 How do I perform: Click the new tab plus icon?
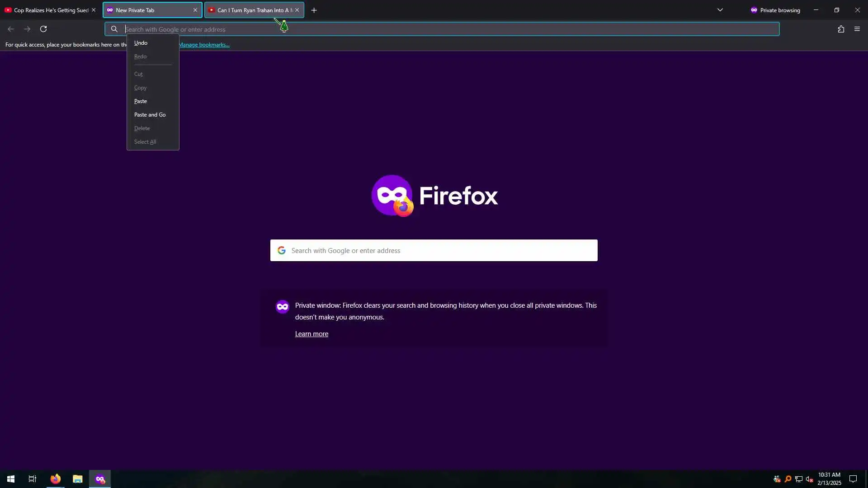[314, 10]
